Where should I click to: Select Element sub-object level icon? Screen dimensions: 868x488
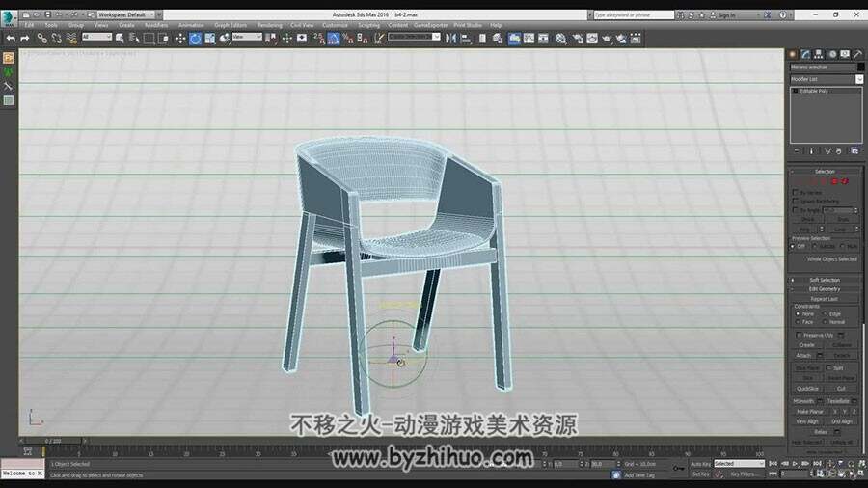point(845,181)
